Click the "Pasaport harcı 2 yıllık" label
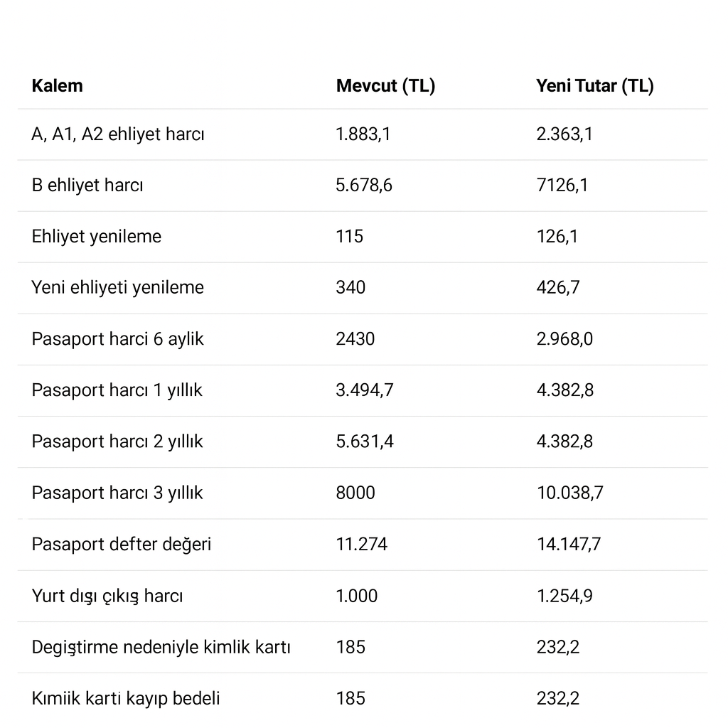 [x=117, y=441]
